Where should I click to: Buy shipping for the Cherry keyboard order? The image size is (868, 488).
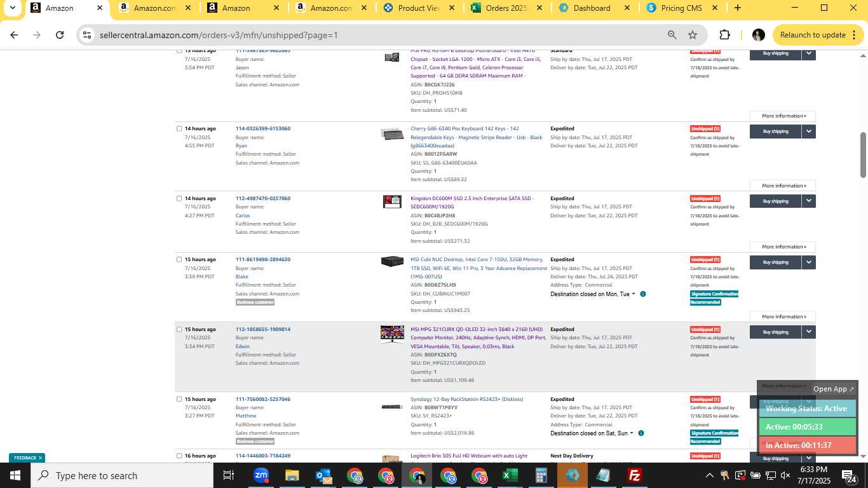[775, 132]
